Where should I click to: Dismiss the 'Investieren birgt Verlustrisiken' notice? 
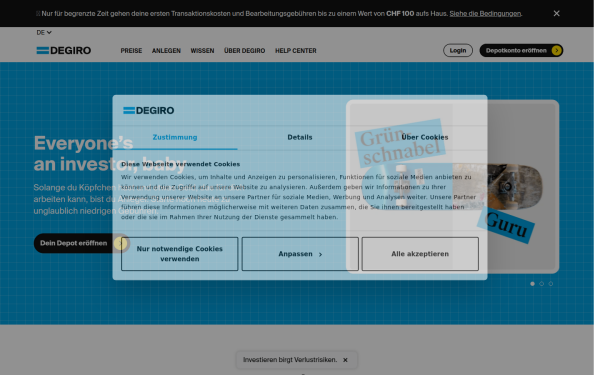click(345, 360)
